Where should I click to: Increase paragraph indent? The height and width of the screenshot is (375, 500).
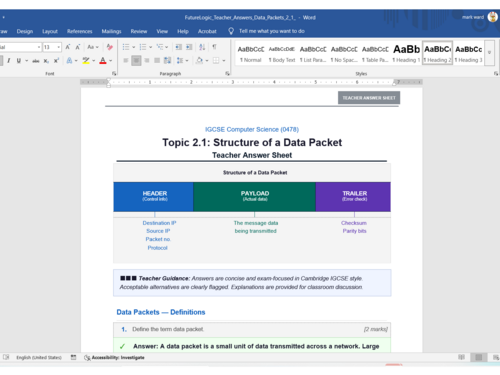[x=189, y=47]
